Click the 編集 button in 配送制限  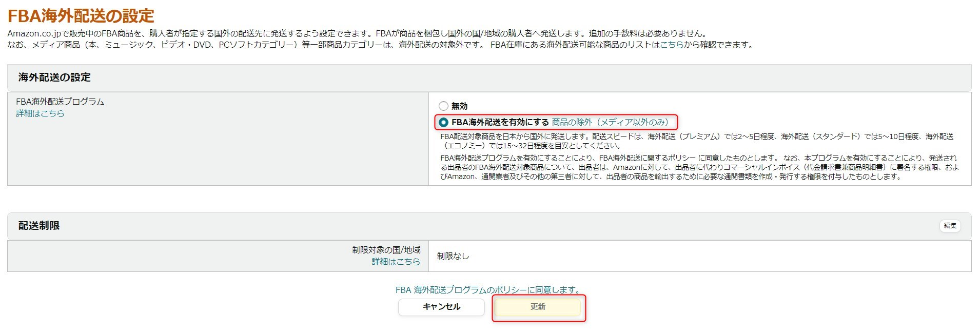[950, 226]
